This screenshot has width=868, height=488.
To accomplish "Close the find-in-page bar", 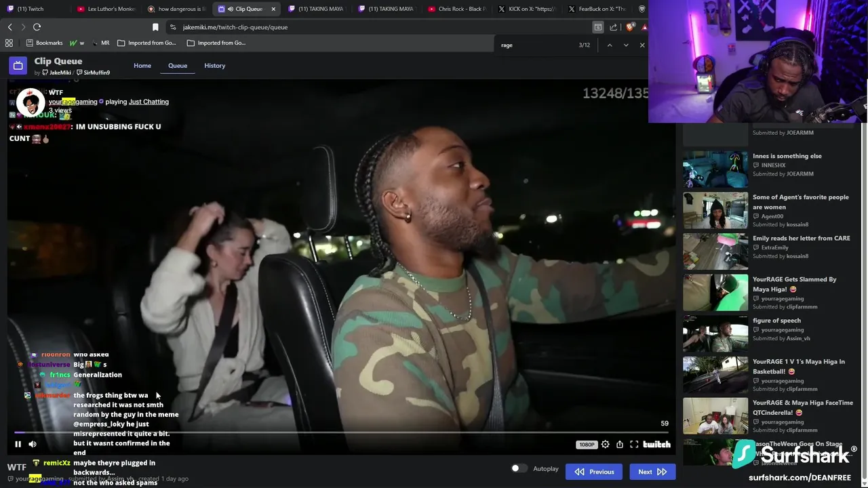I will 642,45.
